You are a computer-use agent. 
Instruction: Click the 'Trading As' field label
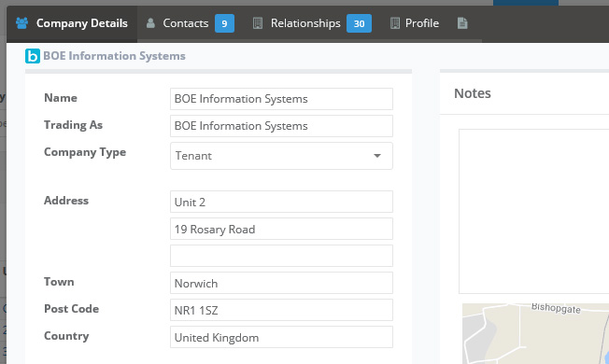click(x=73, y=125)
